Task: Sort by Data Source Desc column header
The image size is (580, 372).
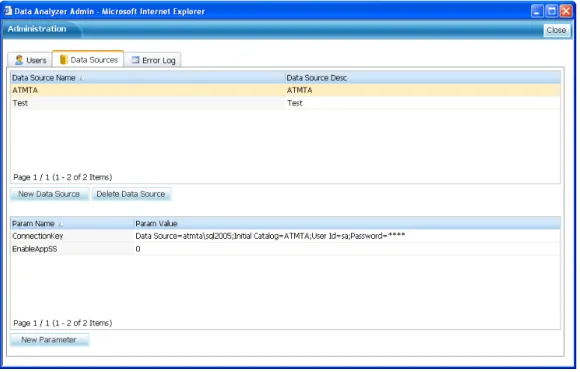Action: (x=422, y=78)
